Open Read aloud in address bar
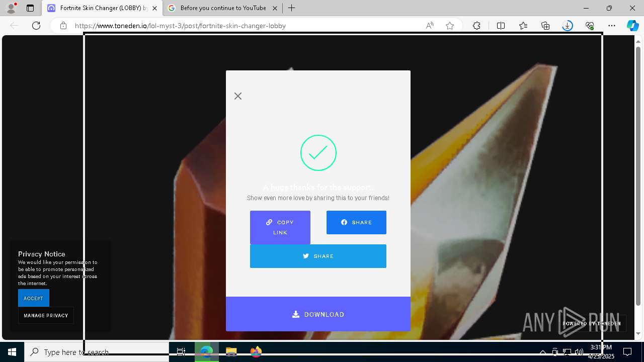Screen dimensions: 644x362 click(x=430, y=26)
